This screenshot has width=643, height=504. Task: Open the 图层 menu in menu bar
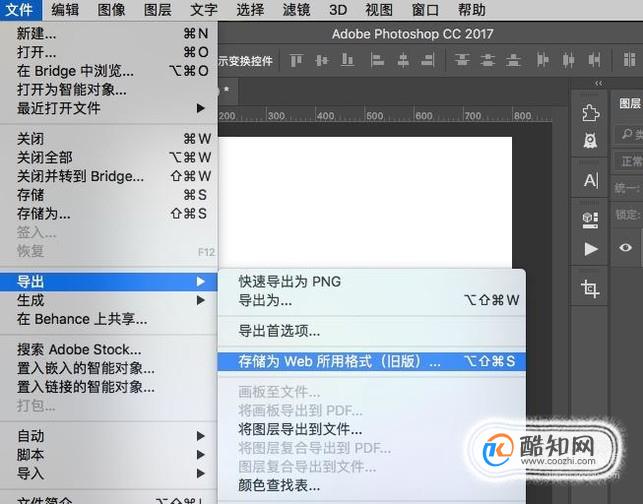coord(158,10)
